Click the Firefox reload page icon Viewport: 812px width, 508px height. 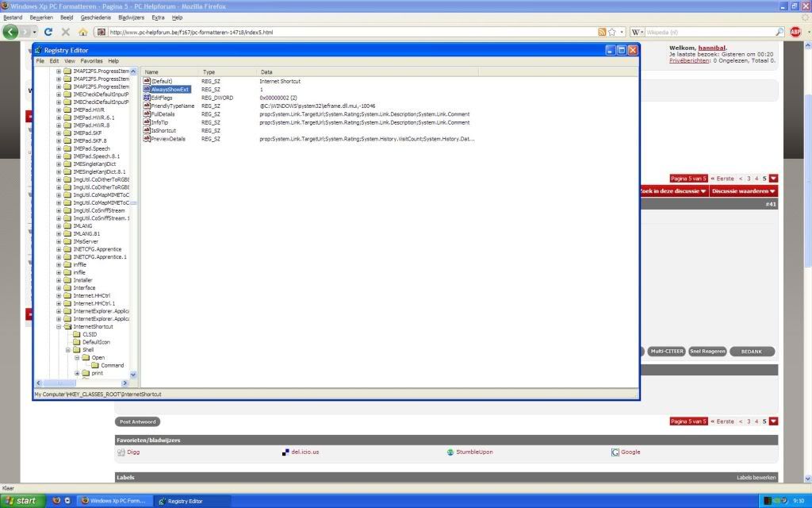click(48, 32)
